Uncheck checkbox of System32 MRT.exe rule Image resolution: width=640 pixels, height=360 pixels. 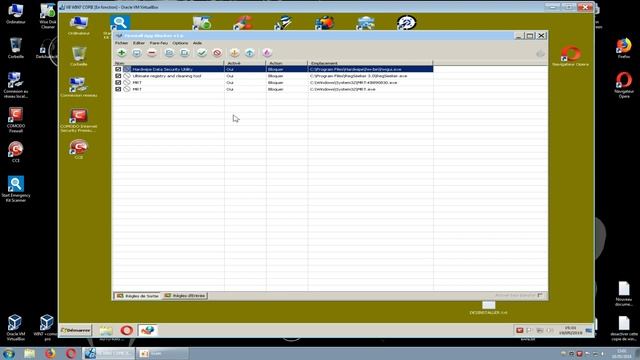click(118, 89)
